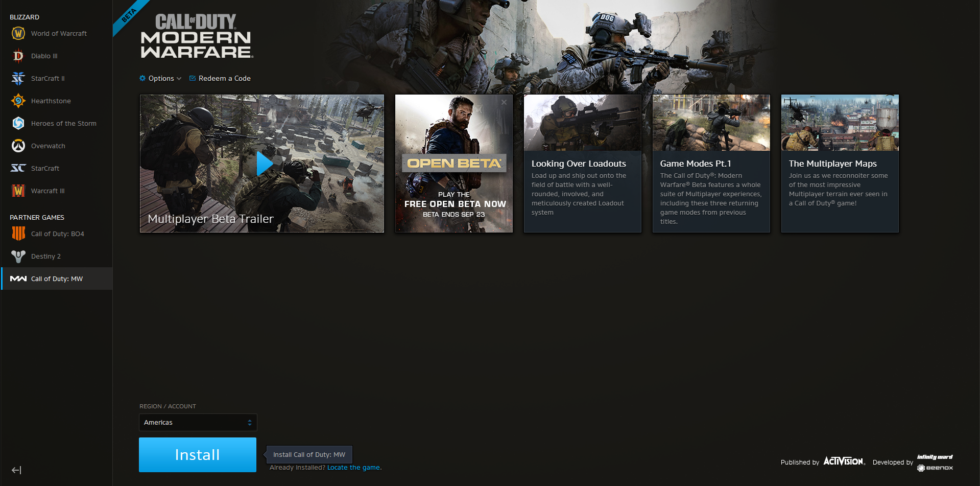Image resolution: width=980 pixels, height=486 pixels.
Task: Open the Looking Over Loadouts article
Action: coord(583,164)
